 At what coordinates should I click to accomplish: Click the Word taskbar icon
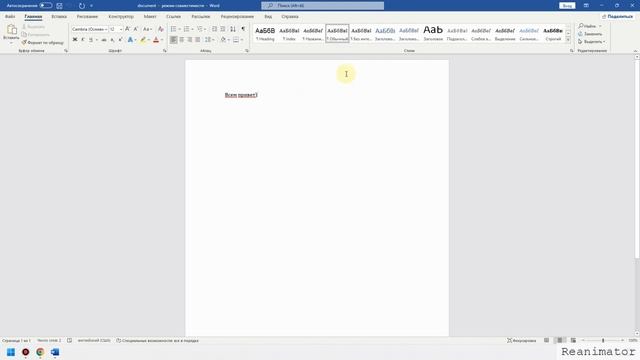[x=55, y=352]
